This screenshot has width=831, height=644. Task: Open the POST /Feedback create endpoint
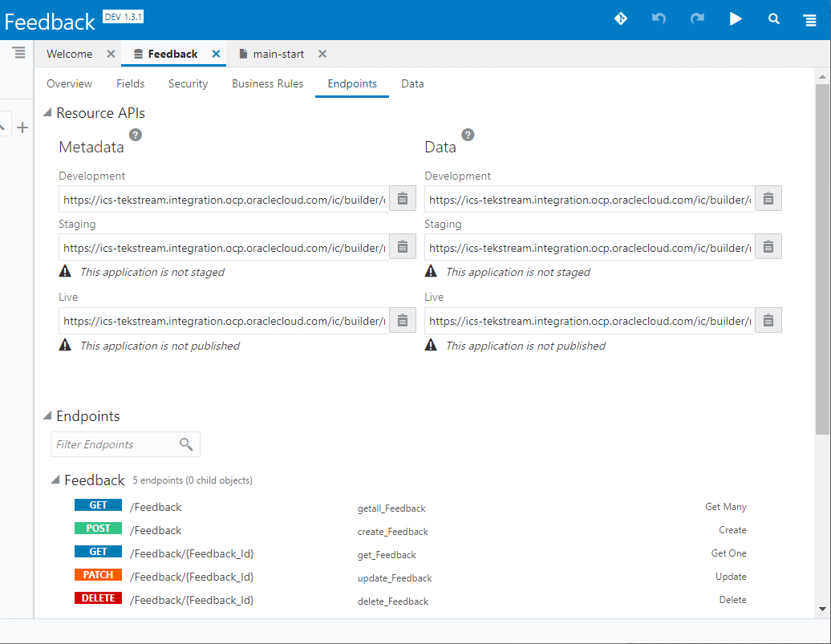point(411,531)
